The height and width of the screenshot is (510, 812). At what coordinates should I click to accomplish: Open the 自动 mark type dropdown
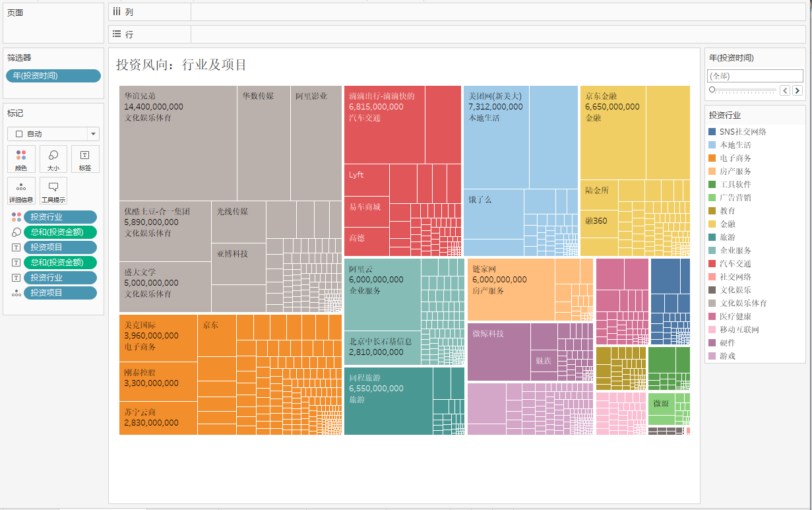pyautogui.click(x=53, y=134)
